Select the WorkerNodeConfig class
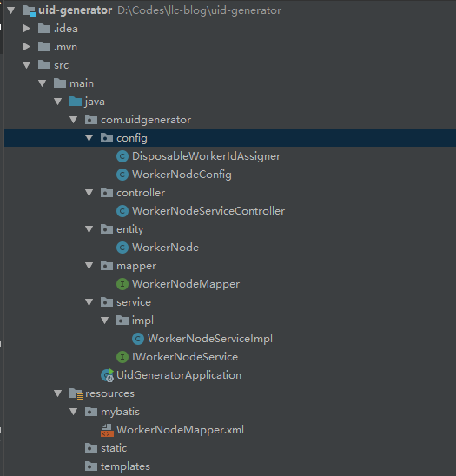Viewport: 456px width, 476px height. pos(182,175)
